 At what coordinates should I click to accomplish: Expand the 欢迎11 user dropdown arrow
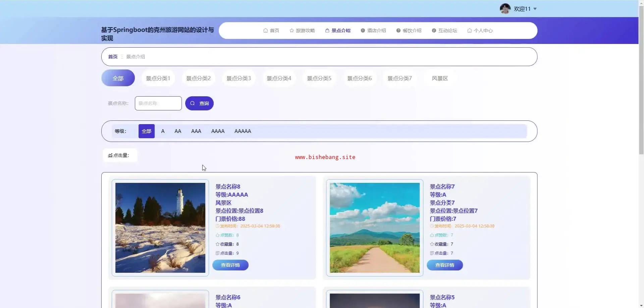[x=535, y=9]
